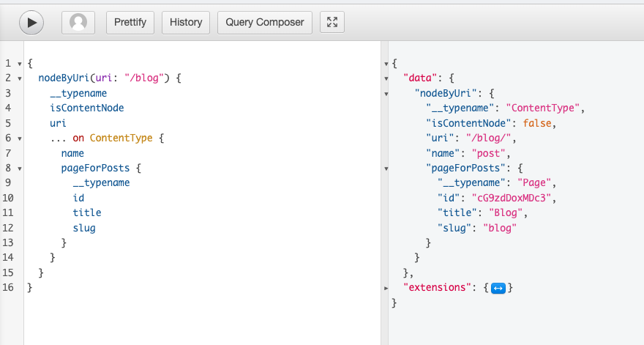Collapse the response root object arrow
644x345 pixels.
[x=386, y=64]
